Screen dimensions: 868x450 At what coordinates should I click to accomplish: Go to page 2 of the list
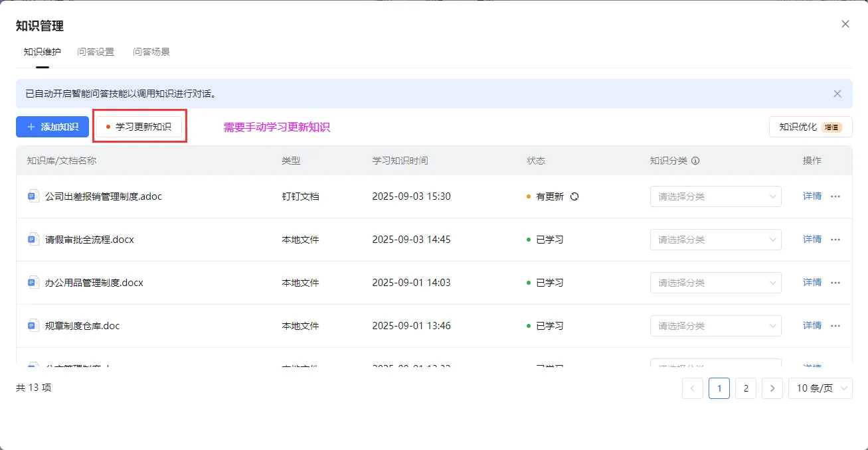[746, 388]
